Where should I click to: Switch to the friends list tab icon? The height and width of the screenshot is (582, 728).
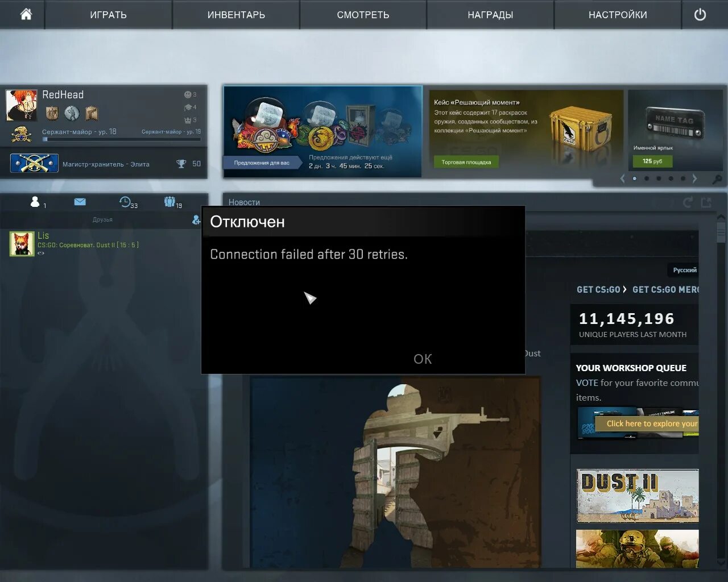(35, 202)
